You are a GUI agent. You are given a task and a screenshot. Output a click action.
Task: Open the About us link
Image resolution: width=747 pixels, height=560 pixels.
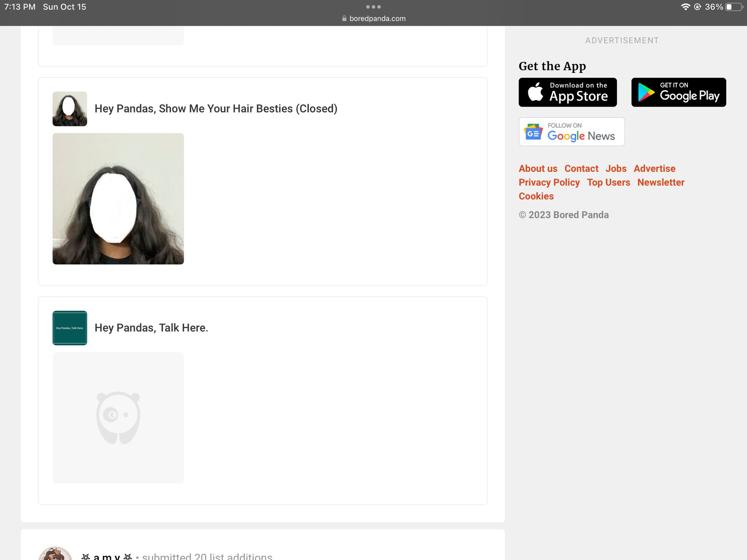pyautogui.click(x=538, y=168)
